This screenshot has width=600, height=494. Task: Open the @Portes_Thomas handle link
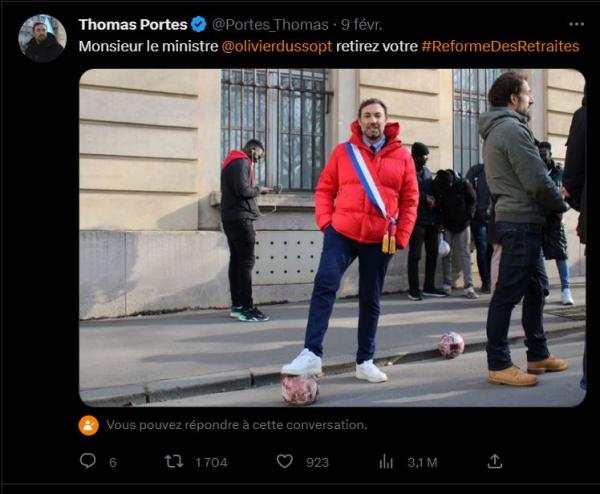tap(270, 24)
